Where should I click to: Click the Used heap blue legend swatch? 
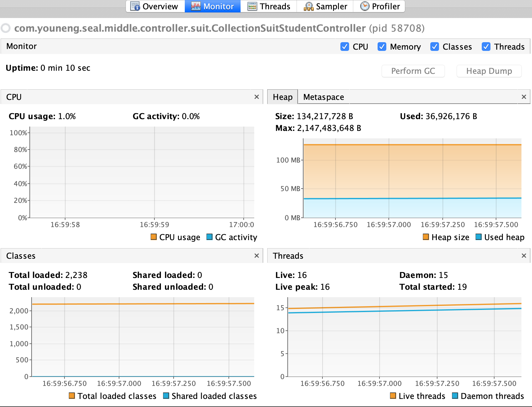point(479,237)
